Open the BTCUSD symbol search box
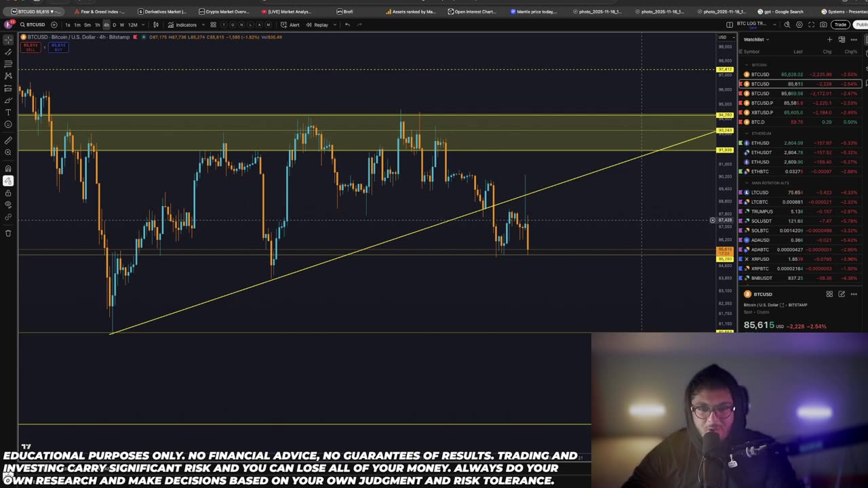Image resolution: width=868 pixels, height=488 pixels. (32, 24)
